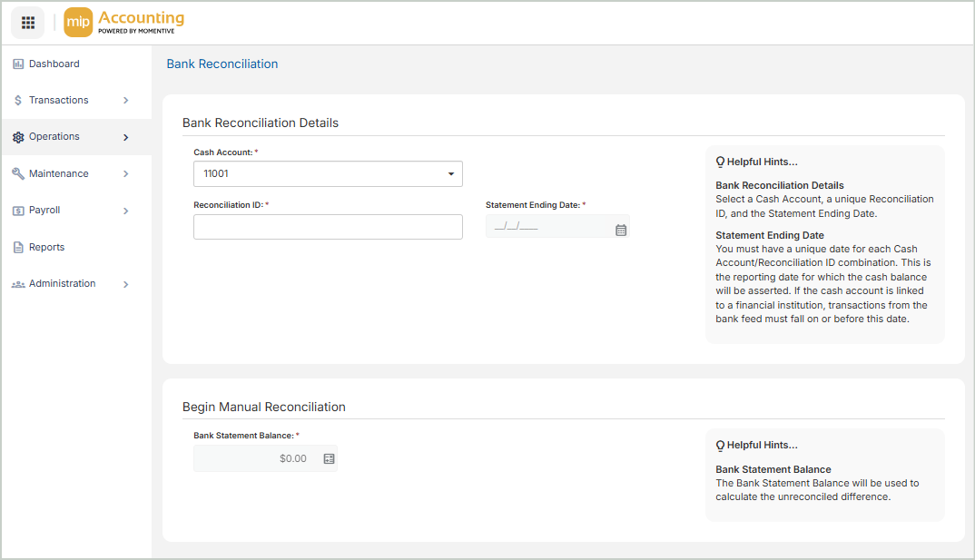Open the app launcher grid icon
Screen dimensions: 975x560
pos(28,23)
